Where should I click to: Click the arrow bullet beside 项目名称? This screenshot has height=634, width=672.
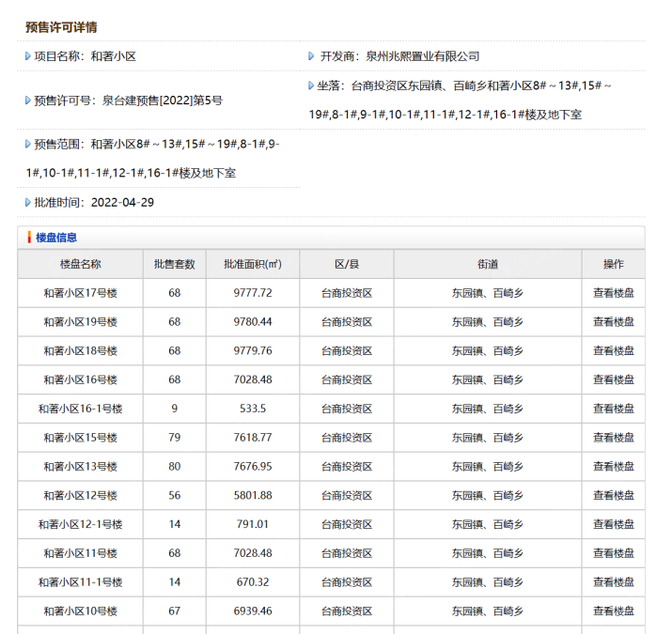coord(28,56)
